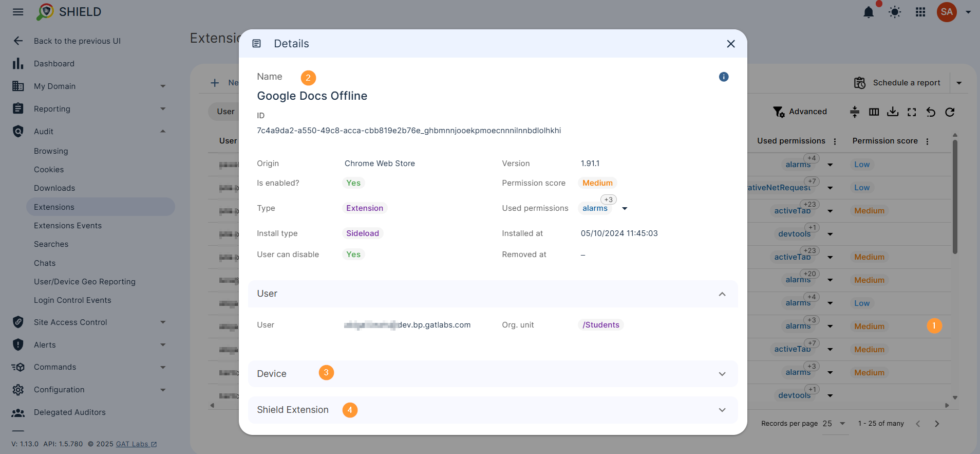This screenshot has width=980, height=454.
Task: Open the Schedule a report dropdown arrow
Action: pyautogui.click(x=959, y=83)
